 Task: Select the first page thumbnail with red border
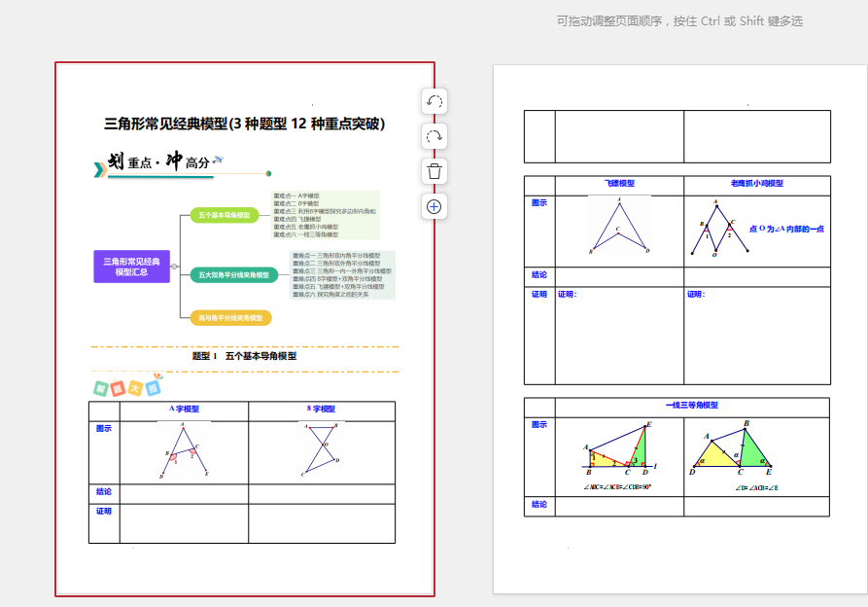click(x=244, y=329)
